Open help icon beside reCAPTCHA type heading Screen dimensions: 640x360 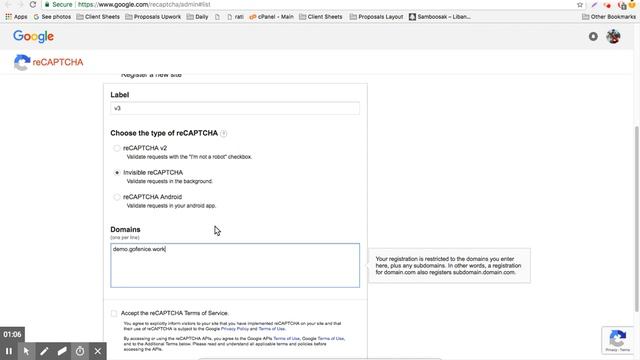click(223, 133)
